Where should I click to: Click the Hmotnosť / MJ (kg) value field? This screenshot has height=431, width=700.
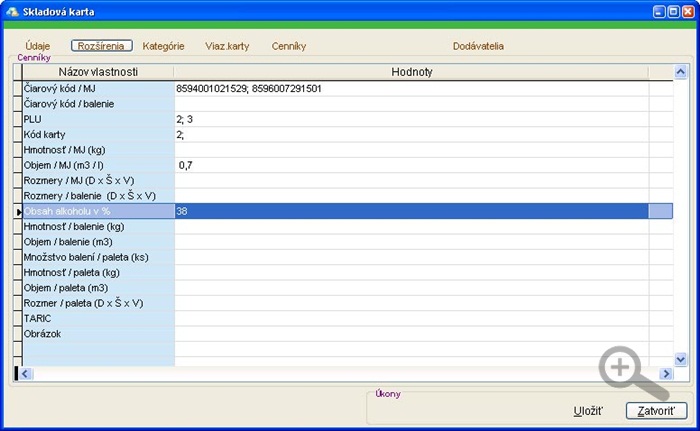tap(411, 150)
